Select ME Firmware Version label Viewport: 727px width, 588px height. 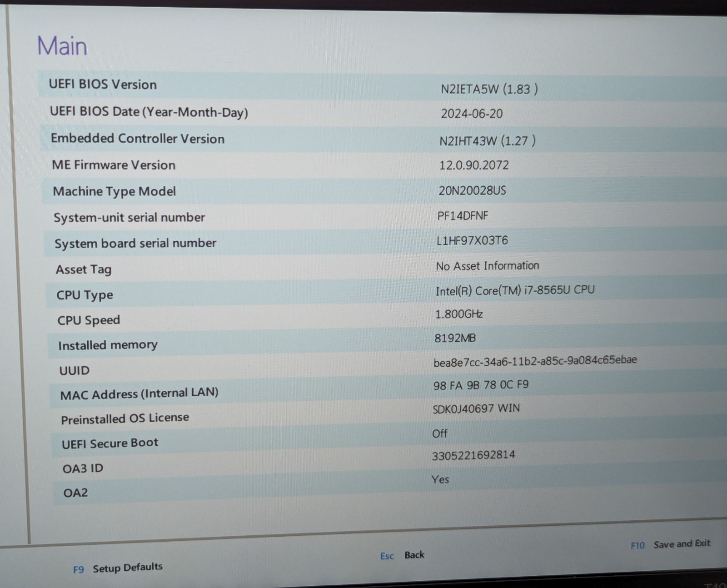114,165
